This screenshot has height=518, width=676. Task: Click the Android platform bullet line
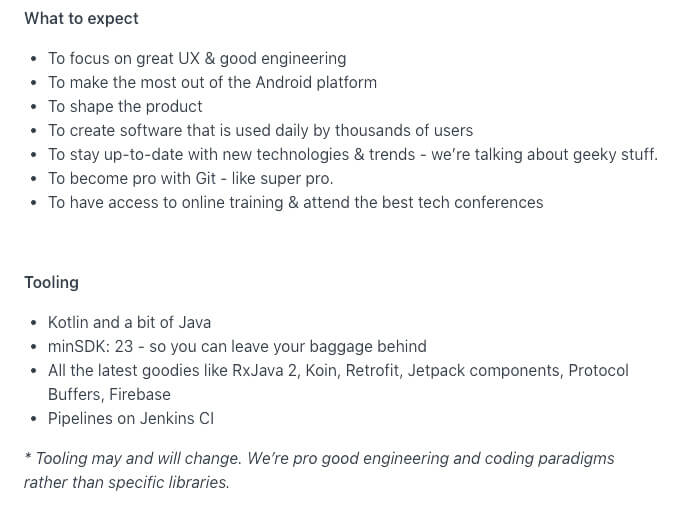pyautogui.click(x=212, y=82)
